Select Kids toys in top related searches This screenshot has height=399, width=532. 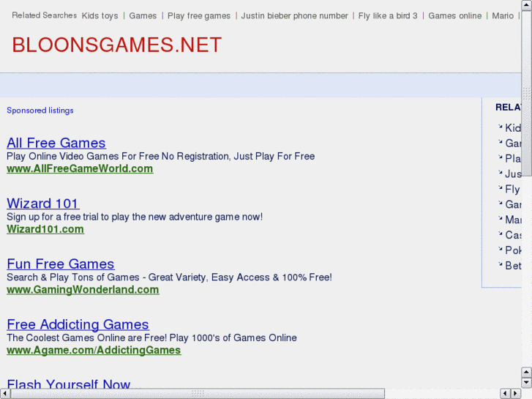click(x=100, y=15)
